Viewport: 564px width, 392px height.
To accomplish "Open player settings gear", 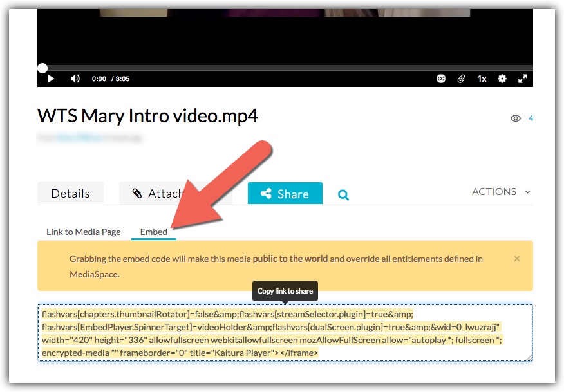I will (502, 79).
